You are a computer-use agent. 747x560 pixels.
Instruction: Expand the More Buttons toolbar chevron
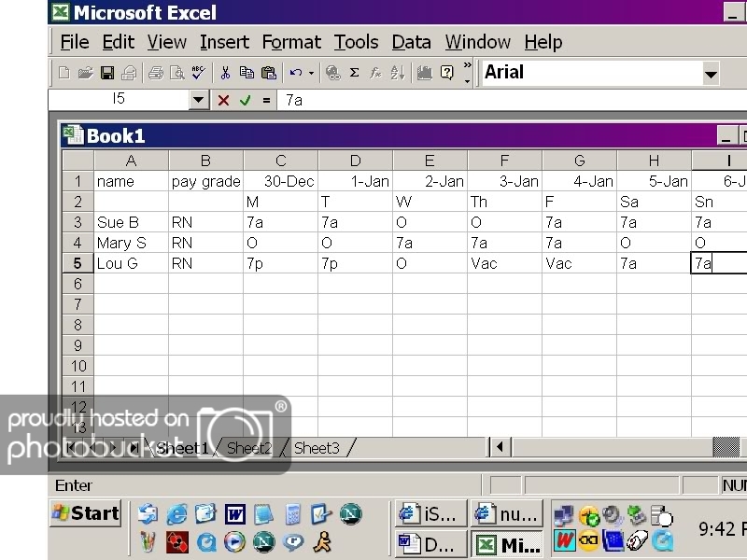coord(468,73)
